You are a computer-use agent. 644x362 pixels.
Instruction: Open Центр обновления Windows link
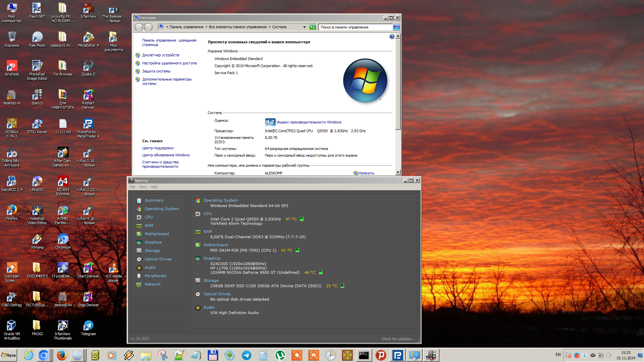coord(166,155)
